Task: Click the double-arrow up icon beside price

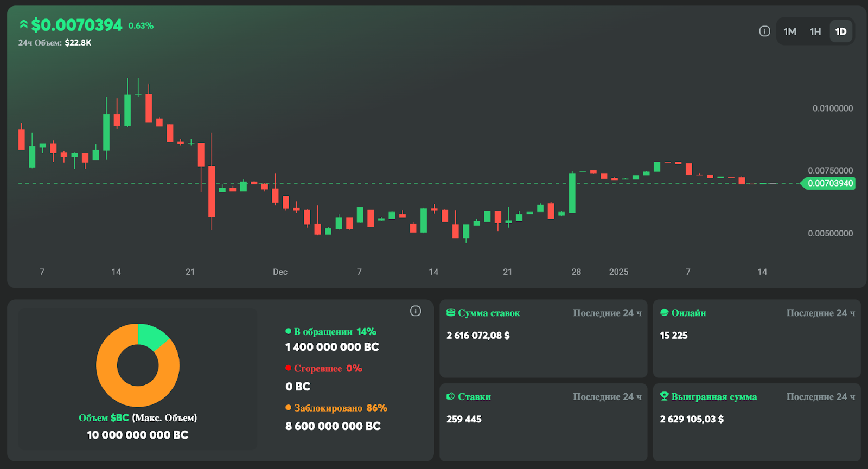Action: 23,24
